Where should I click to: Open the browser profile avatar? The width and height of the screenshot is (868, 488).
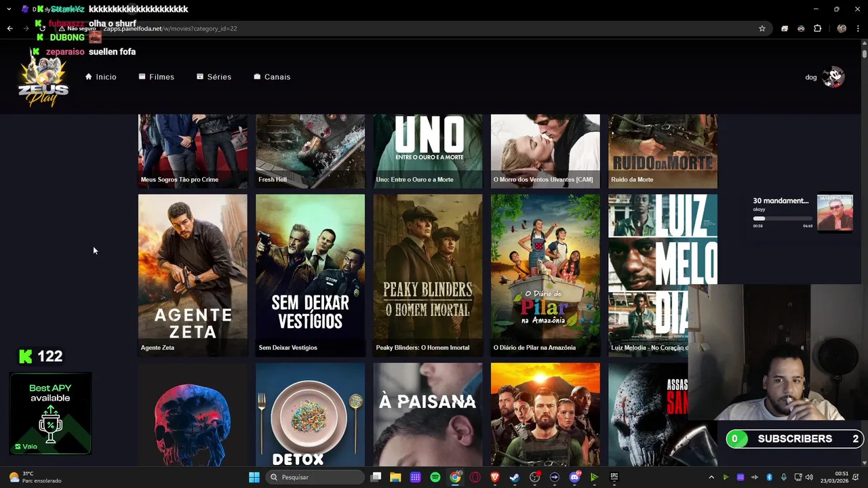pos(842,28)
